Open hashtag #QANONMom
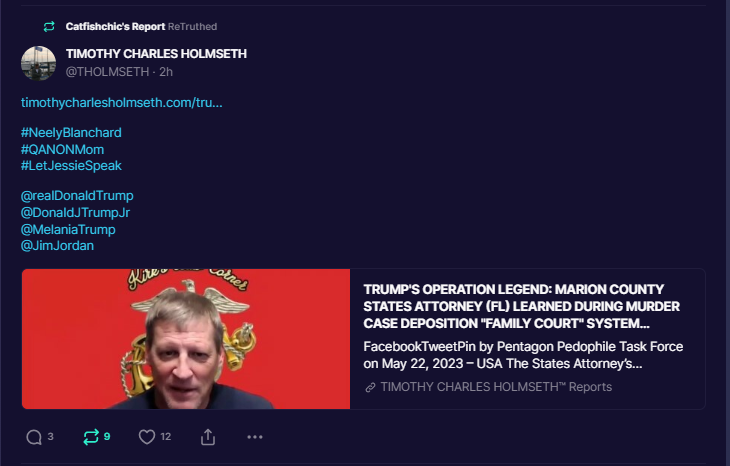 pyautogui.click(x=62, y=149)
